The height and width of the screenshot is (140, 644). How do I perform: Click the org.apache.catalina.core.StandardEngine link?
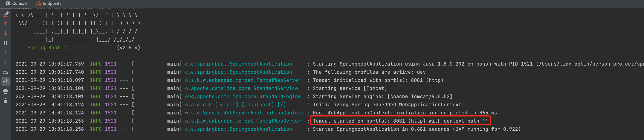[x=242, y=96]
